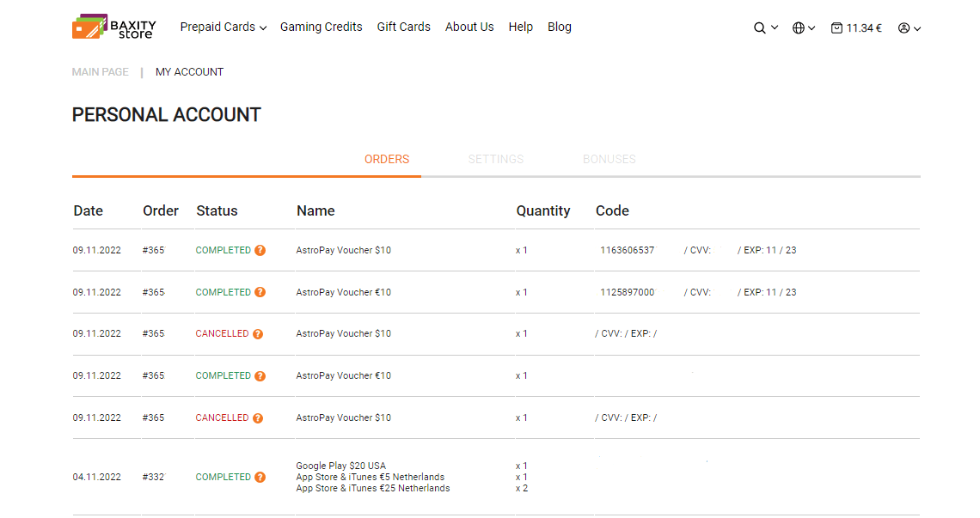Click help icon in order #332 row
980x518 pixels.
click(260, 478)
